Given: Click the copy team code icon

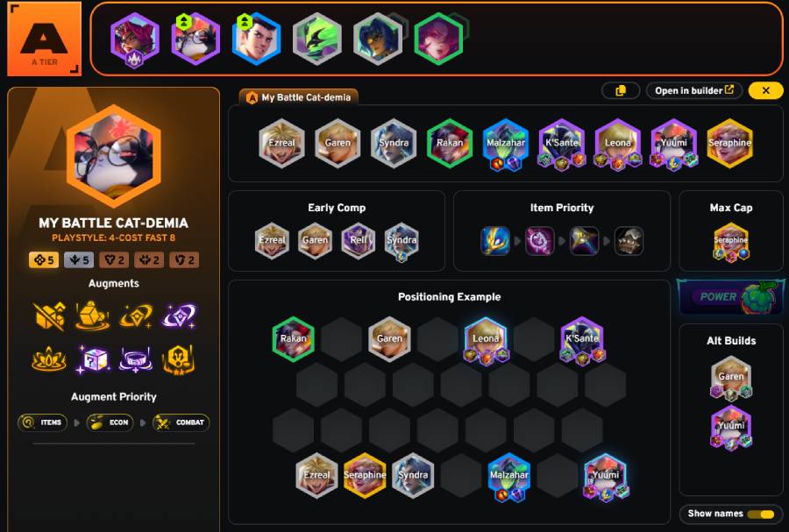Looking at the screenshot, I should [621, 90].
